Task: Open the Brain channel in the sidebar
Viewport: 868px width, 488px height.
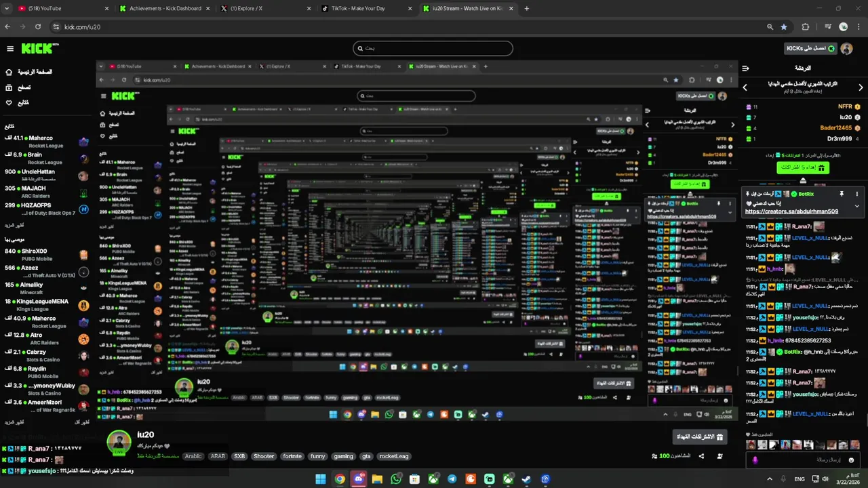Action: 46,158
